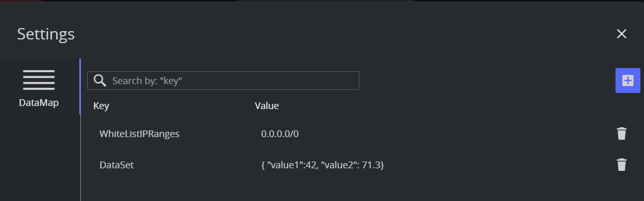Close the Settings dialog with X
This screenshot has width=644, height=201.
point(622,34)
